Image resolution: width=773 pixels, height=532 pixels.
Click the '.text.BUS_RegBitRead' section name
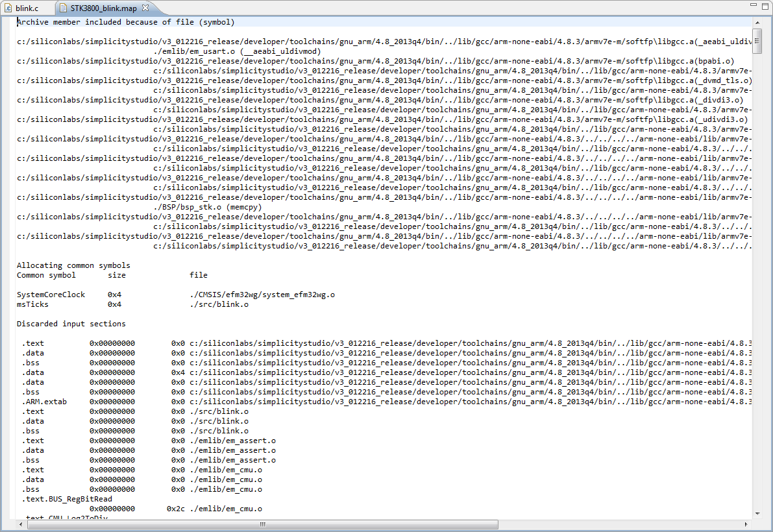coord(67,499)
